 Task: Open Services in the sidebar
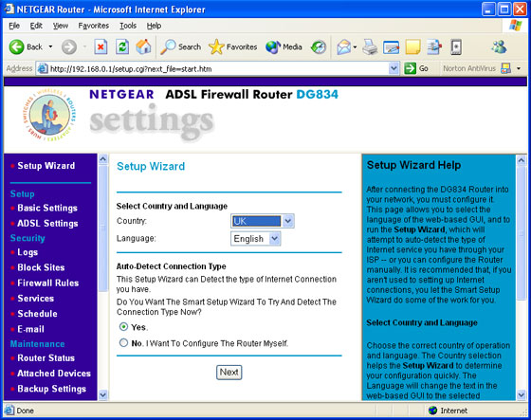36,299
